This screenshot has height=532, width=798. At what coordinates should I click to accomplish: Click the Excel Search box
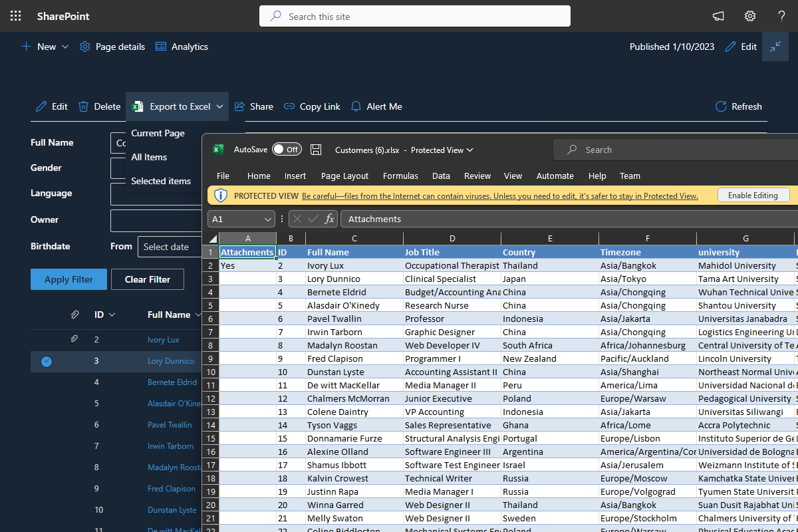[676, 150]
